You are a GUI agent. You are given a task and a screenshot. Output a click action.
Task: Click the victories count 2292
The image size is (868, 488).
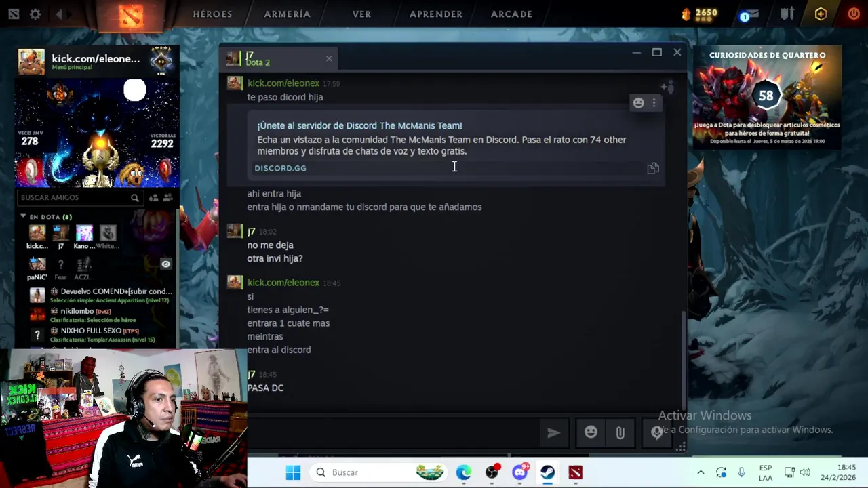pos(162,143)
